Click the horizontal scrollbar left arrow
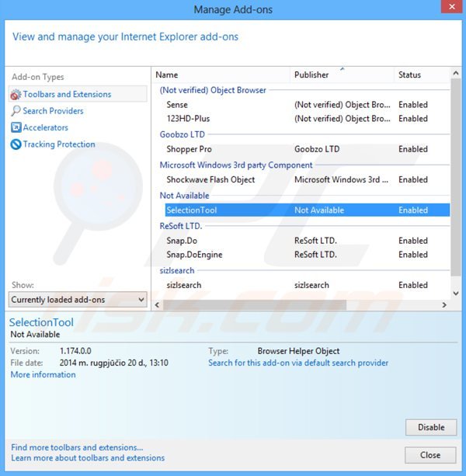466x476 pixels. (157, 305)
